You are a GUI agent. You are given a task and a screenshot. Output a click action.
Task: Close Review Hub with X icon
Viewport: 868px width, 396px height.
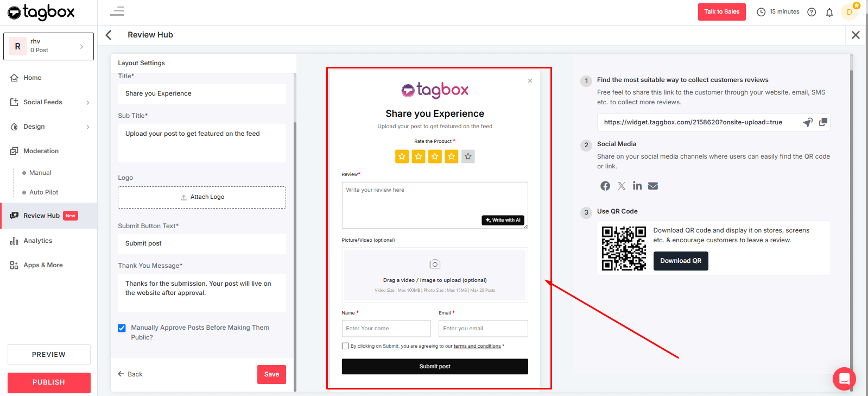[x=856, y=35]
